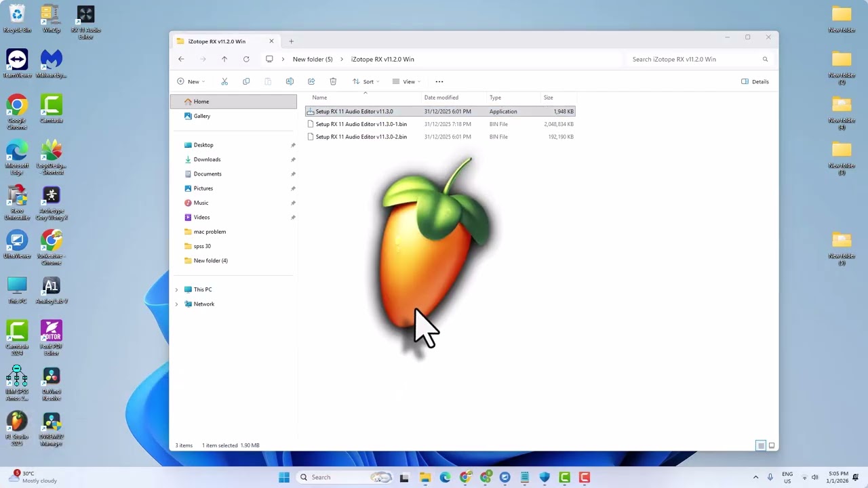Viewport: 868px width, 488px height.
Task: Close the iZotope RX v11.2.0 Win tab
Action: click(271, 41)
